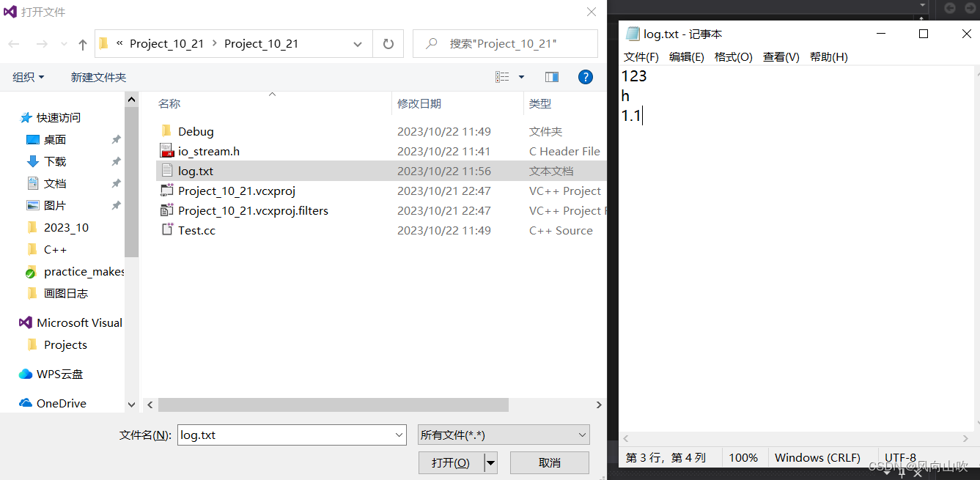Viewport: 980px width, 480px height.
Task: Open the blue help question-mark icon
Action: (x=586, y=77)
